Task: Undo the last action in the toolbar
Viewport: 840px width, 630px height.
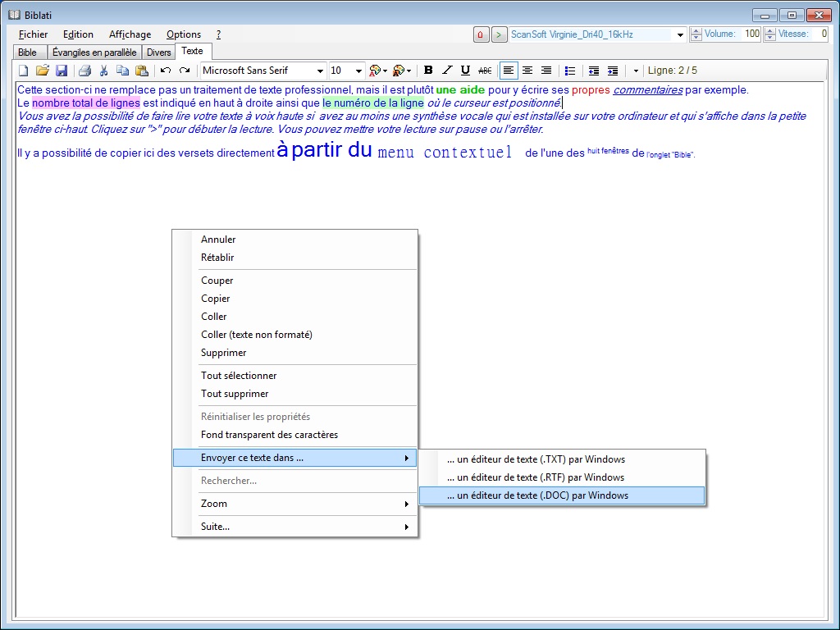Action: tap(166, 71)
